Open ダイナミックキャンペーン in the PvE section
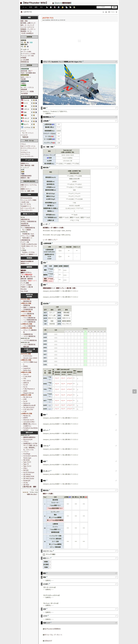 pyautogui.click(x=29, y=148)
